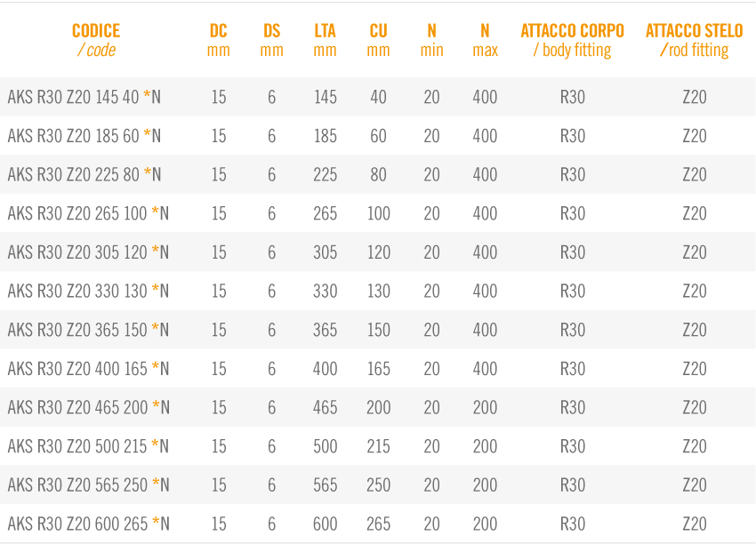Click the LTA mm column header
The height and width of the screenshot is (544, 756).
coord(325,41)
